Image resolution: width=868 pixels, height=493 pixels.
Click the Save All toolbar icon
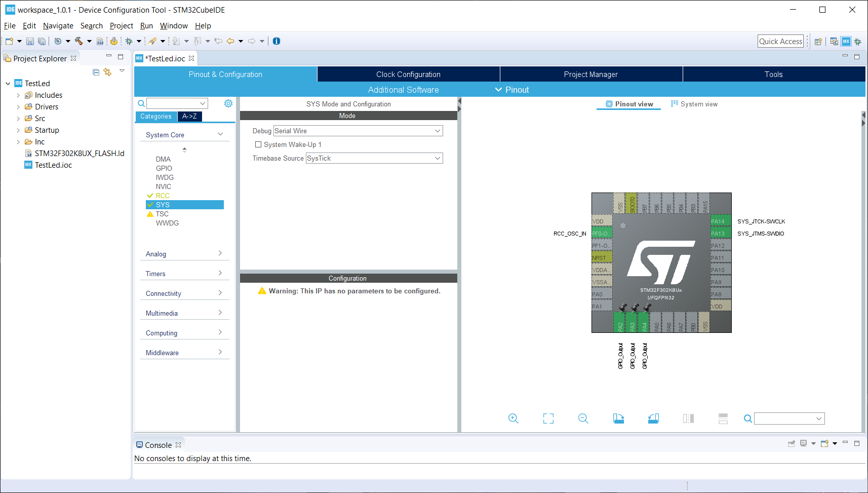42,41
